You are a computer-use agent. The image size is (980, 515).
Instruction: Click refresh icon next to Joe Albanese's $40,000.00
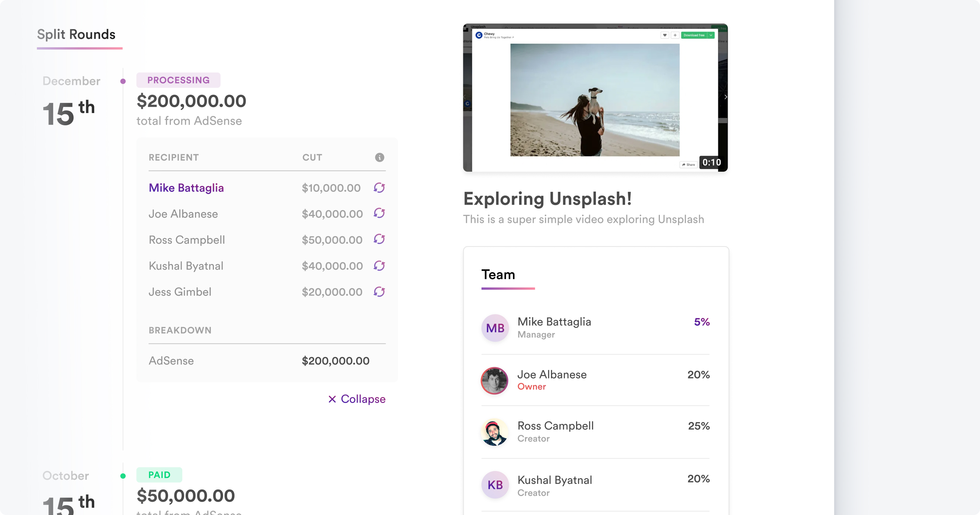tap(379, 213)
